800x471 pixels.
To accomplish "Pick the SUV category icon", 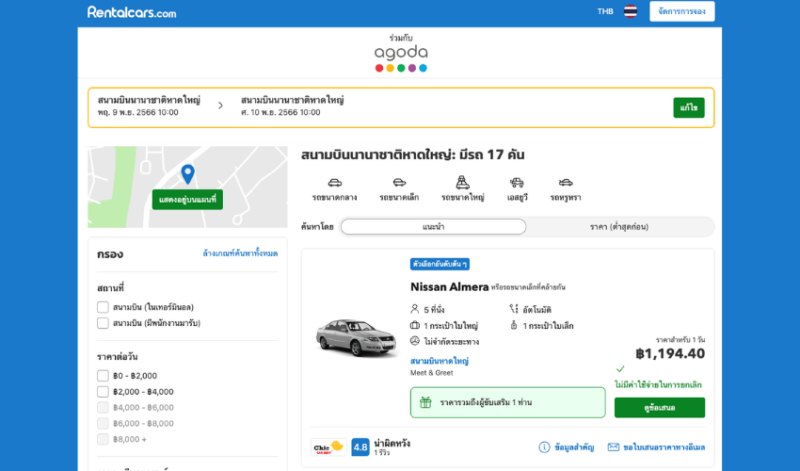I will [517, 183].
